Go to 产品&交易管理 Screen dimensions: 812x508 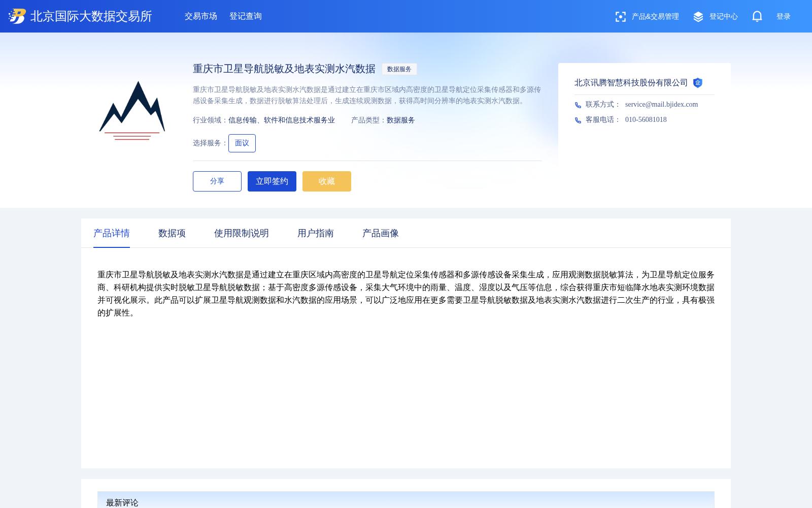click(x=655, y=17)
